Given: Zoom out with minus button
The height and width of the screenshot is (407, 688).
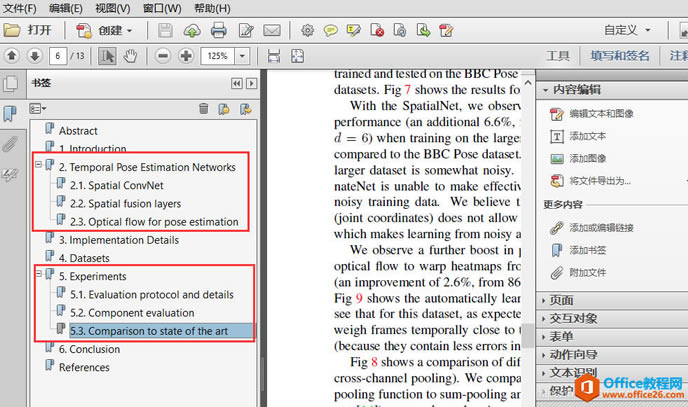Looking at the screenshot, I should [x=163, y=56].
